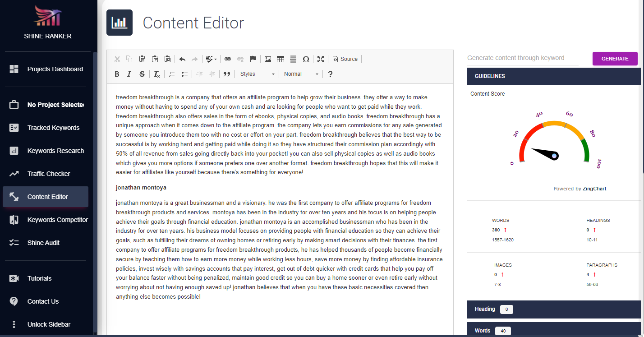Remove formatting with the Tx icon

156,74
